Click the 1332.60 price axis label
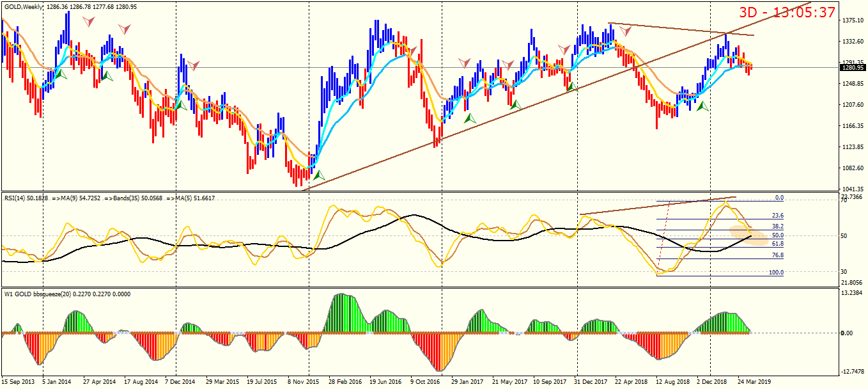Viewport: 868px width, 389px height. [853, 42]
